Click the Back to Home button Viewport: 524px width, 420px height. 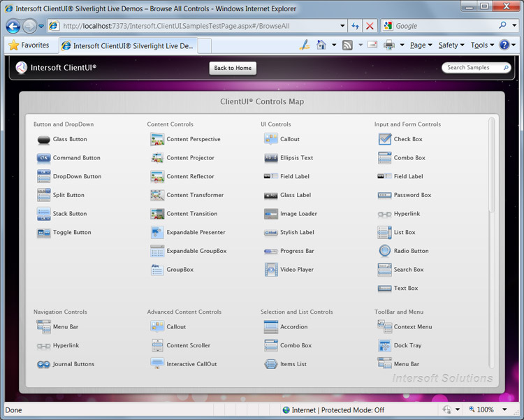[x=233, y=68]
